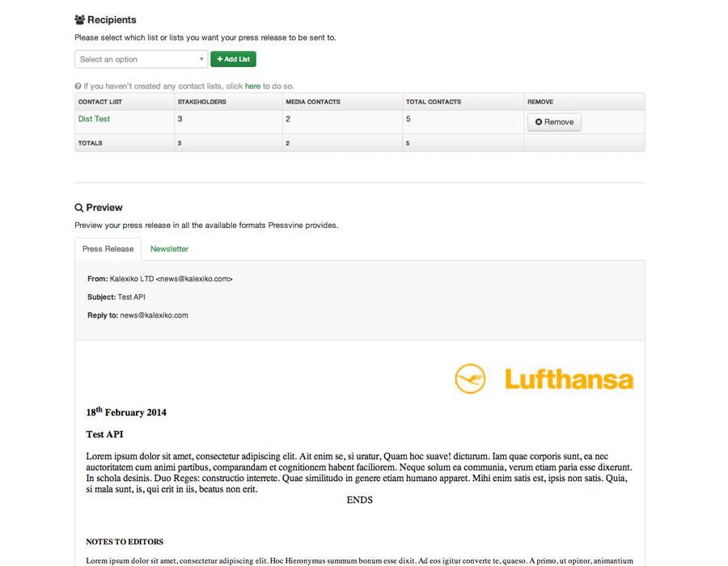Click the Recipients people group icon

pyautogui.click(x=80, y=20)
